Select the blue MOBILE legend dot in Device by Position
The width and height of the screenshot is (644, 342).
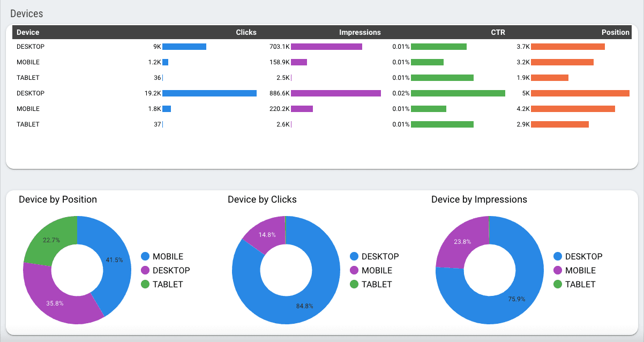[x=145, y=257]
